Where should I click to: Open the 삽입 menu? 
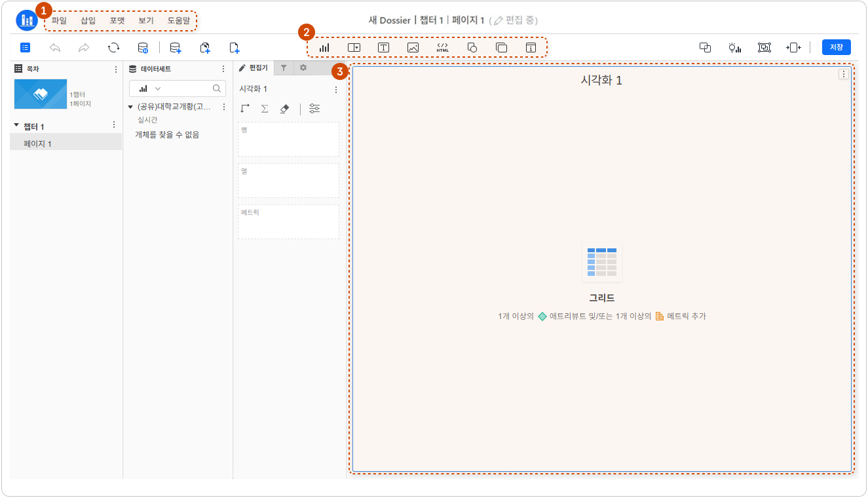pyautogui.click(x=88, y=20)
